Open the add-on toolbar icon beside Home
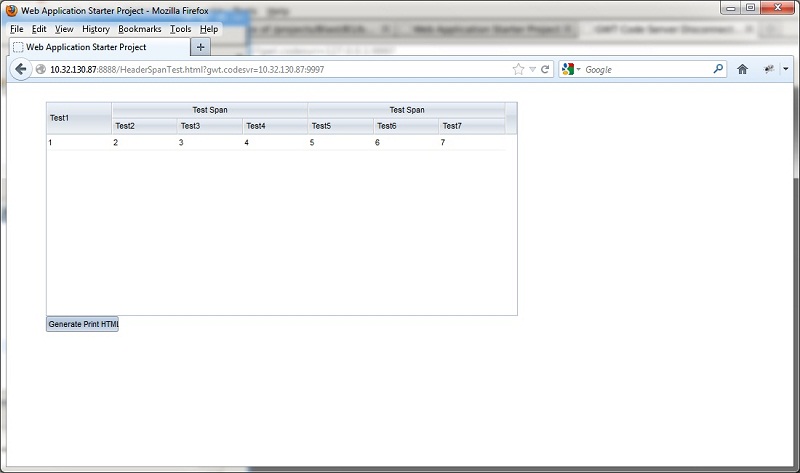The width and height of the screenshot is (800, 473). pos(769,70)
